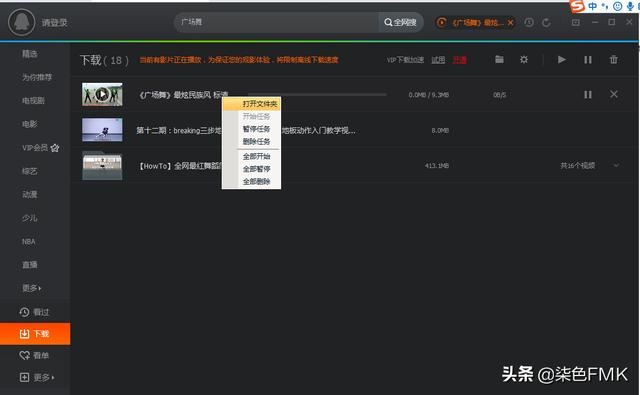The height and width of the screenshot is (395, 640).
Task: Focus the search box containing 广场舞
Action: pyautogui.click(x=277, y=22)
